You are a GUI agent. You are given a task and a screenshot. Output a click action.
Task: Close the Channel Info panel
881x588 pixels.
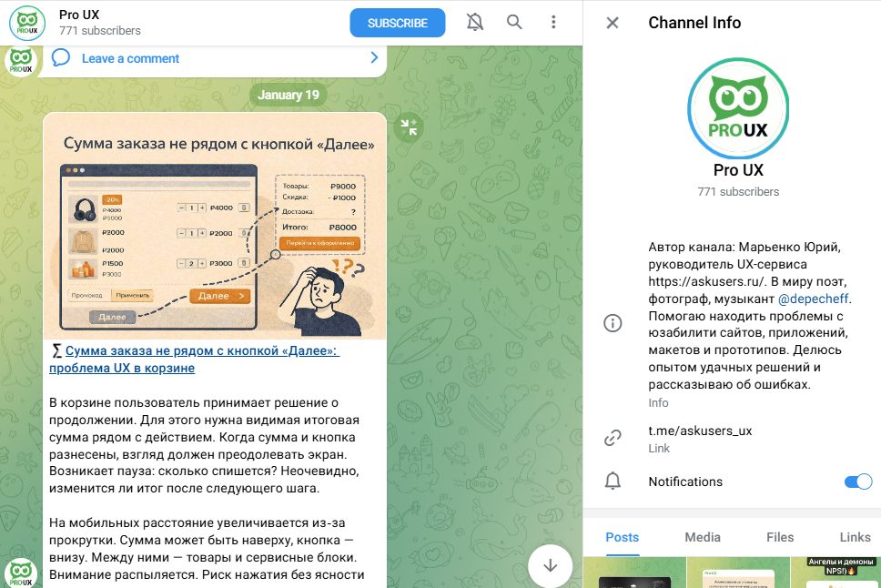click(613, 23)
